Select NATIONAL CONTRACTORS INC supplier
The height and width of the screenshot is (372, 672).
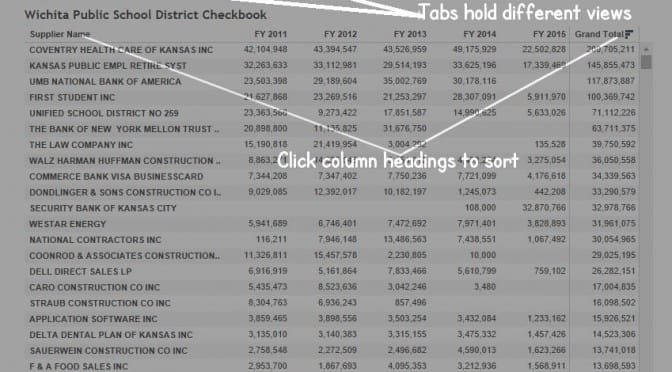(95, 240)
